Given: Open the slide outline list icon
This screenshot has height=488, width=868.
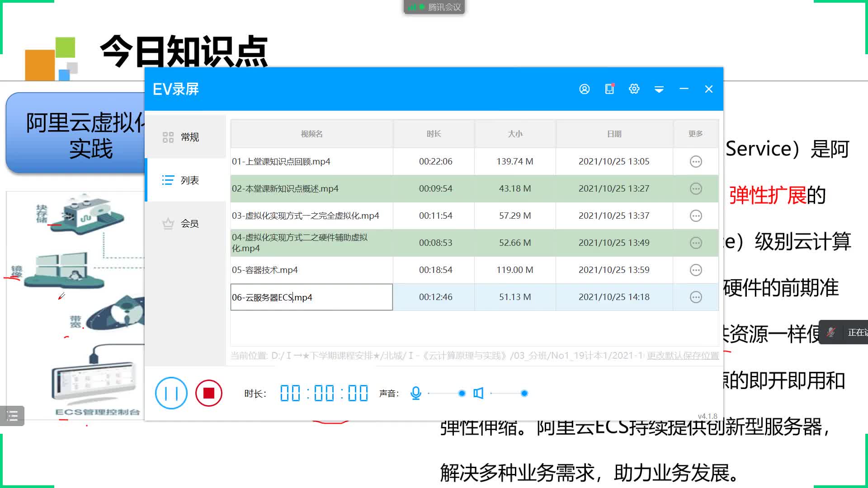Looking at the screenshot, I should (12, 416).
